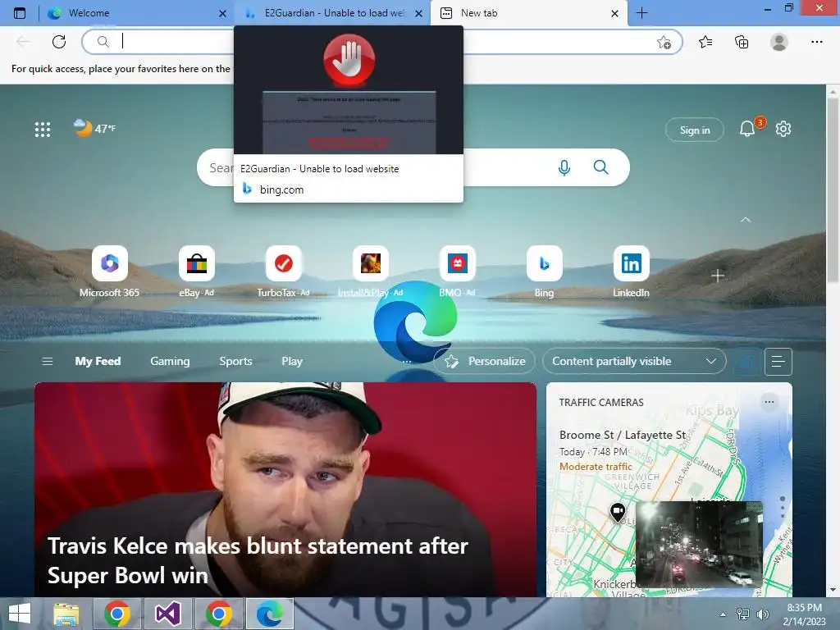Image resolution: width=840 pixels, height=630 pixels.
Task: Open the Windows Start menu
Action: (20, 614)
